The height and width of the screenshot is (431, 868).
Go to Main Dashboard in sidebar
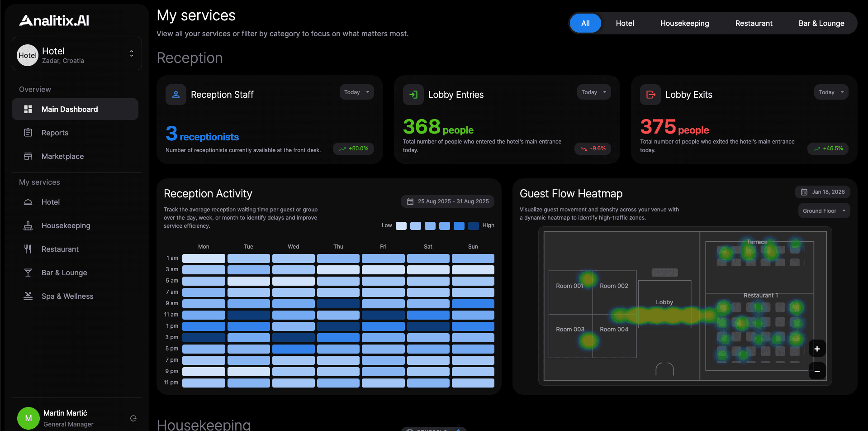point(75,109)
